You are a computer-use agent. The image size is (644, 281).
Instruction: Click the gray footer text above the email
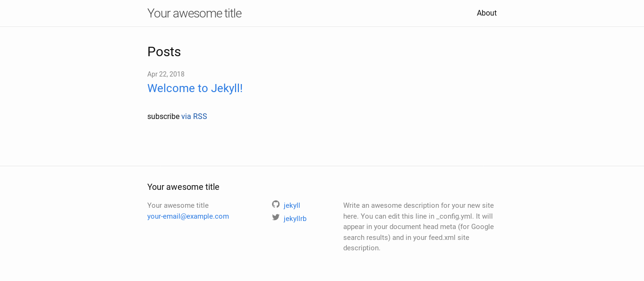click(x=178, y=205)
